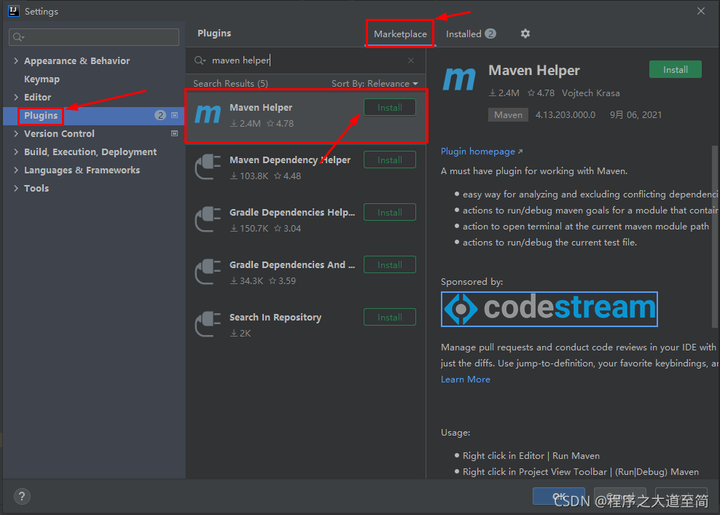The image size is (720, 515).
Task: Click the help question mark icon
Action: [22, 496]
